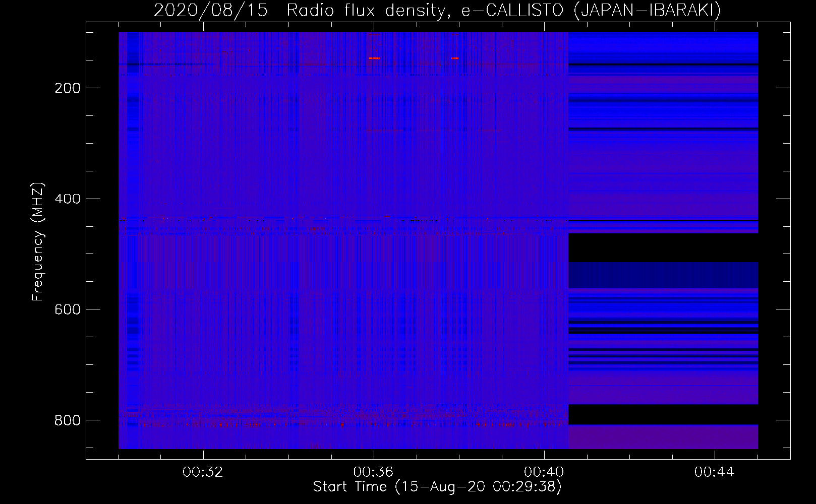Click the 00:32 time tick label
The image size is (816, 504).
[x=203, y=472]
